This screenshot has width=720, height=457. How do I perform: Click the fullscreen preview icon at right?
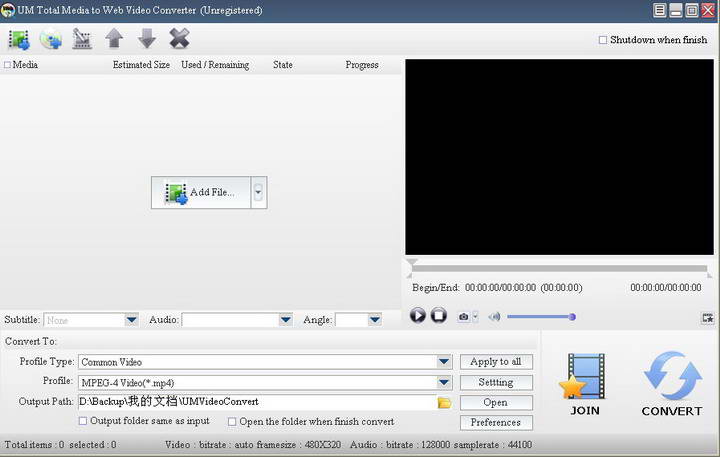click(708, 317)
